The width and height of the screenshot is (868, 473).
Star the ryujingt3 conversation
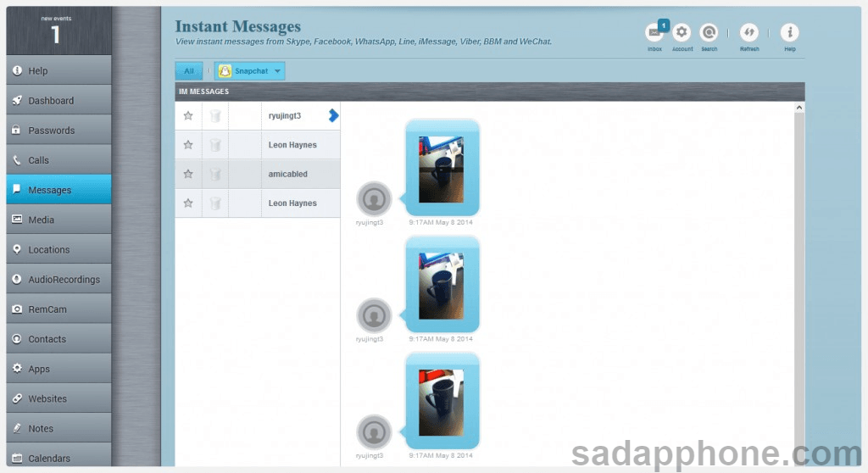tap(188, 116)
